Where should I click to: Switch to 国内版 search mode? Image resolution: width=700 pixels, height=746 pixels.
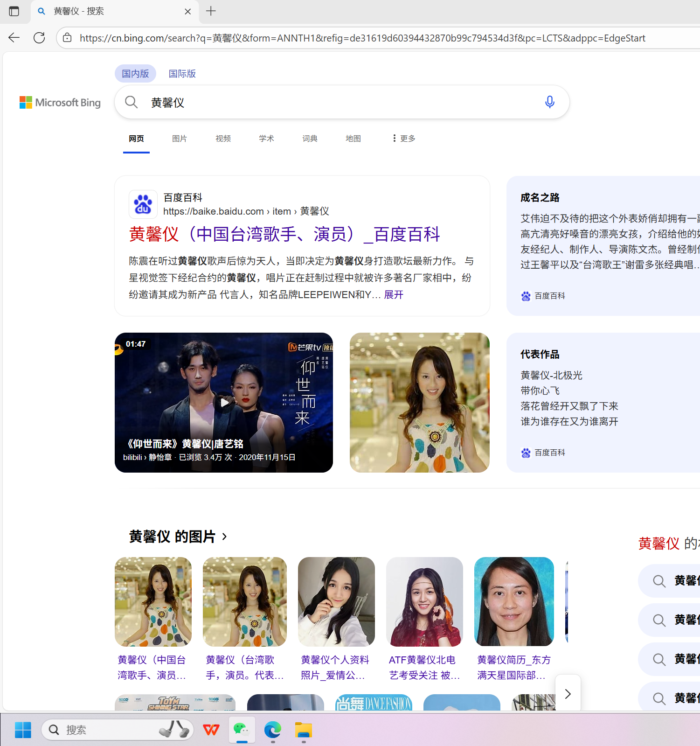click(x=135, y=74)
